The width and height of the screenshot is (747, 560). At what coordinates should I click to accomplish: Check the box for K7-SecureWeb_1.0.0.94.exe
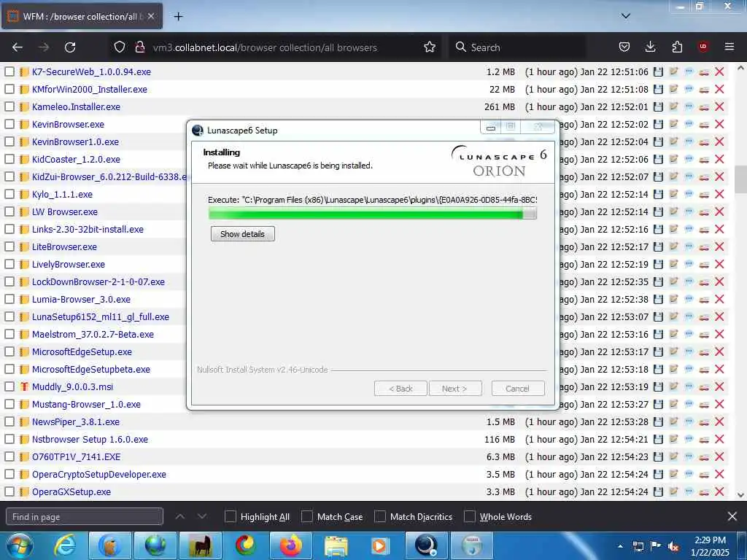9,72
